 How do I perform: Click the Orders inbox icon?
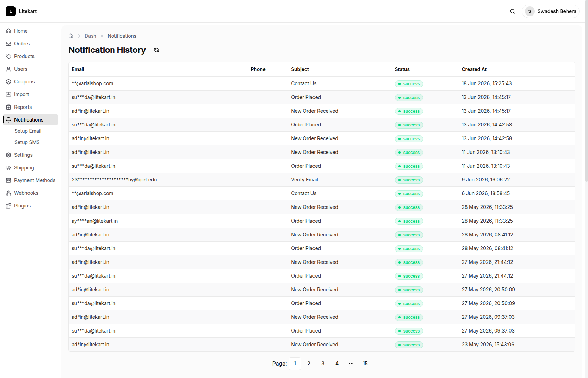tap(8, 44)
